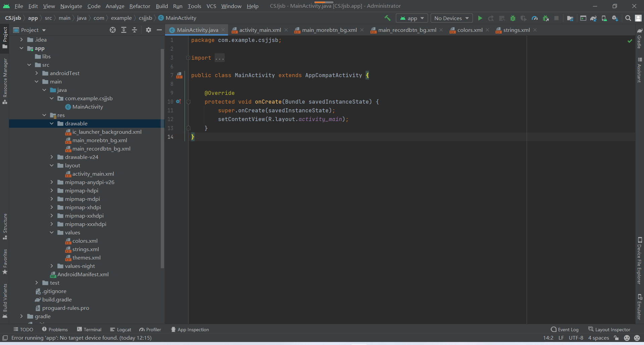Open the No Devices dropdown

(451, 18)
